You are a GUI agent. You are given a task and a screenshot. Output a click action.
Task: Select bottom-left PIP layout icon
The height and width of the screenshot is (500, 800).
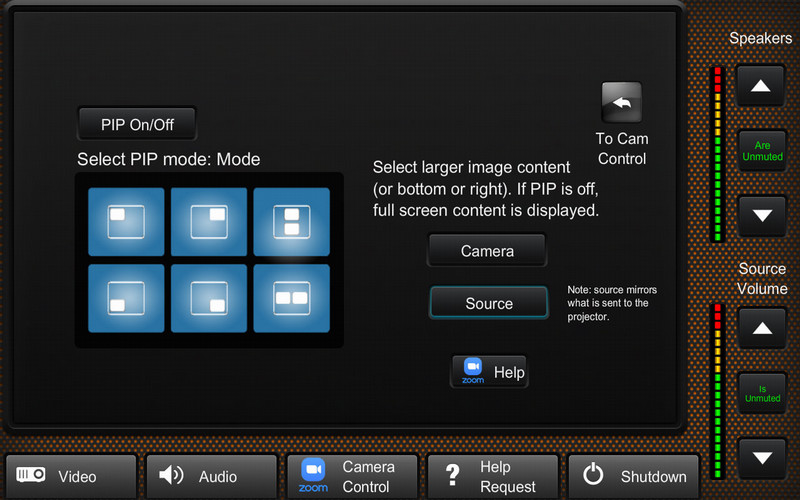tap(126, 298)
